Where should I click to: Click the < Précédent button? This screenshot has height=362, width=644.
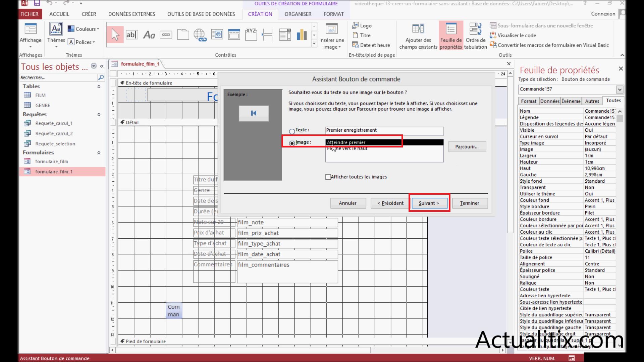click(390, 203)
